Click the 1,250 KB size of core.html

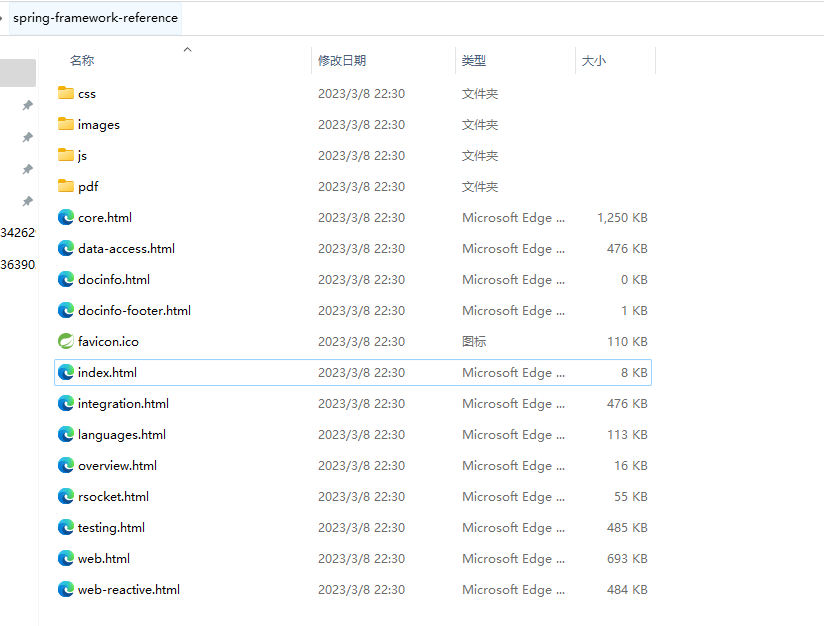(622, 218)
